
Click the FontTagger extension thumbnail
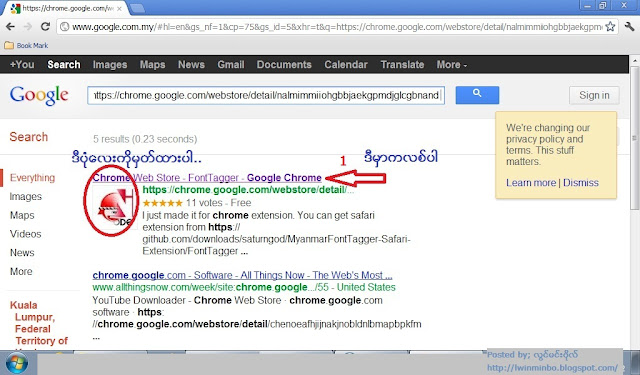pyautogui.click(x=114, y=208)
